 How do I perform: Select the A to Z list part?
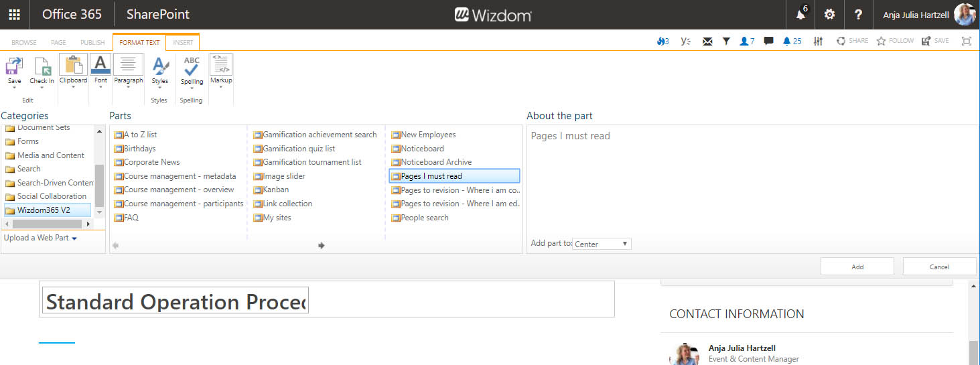click(x=136, y=135)
